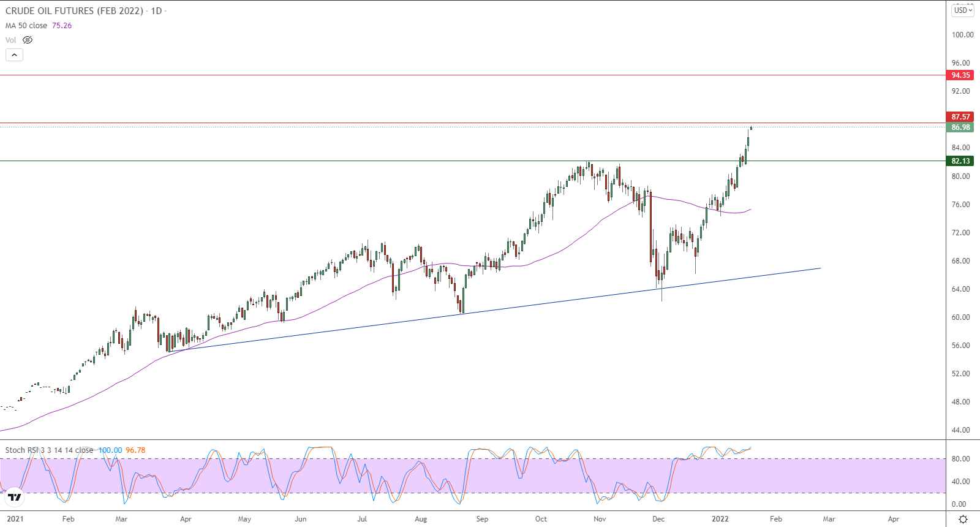This screenshot has width=980, height=527.
Task: Open the USD currency dropdown
Action: 963,10
